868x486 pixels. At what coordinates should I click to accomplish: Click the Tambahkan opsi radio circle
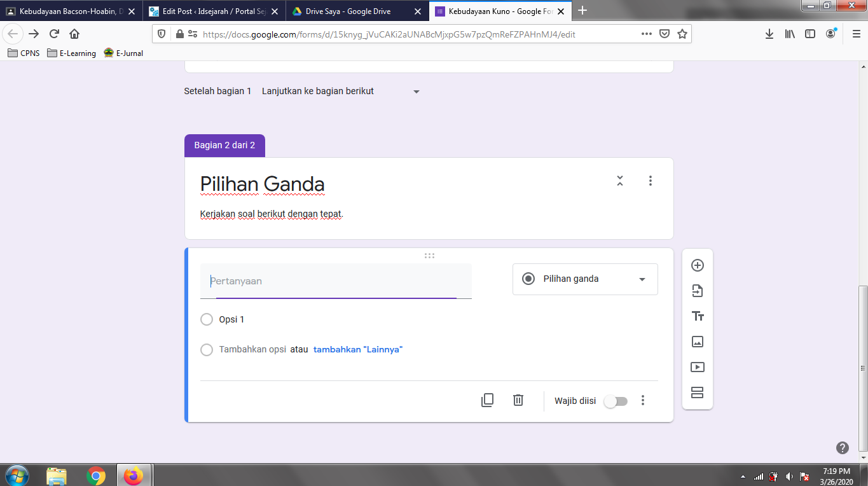click(206, 349)
